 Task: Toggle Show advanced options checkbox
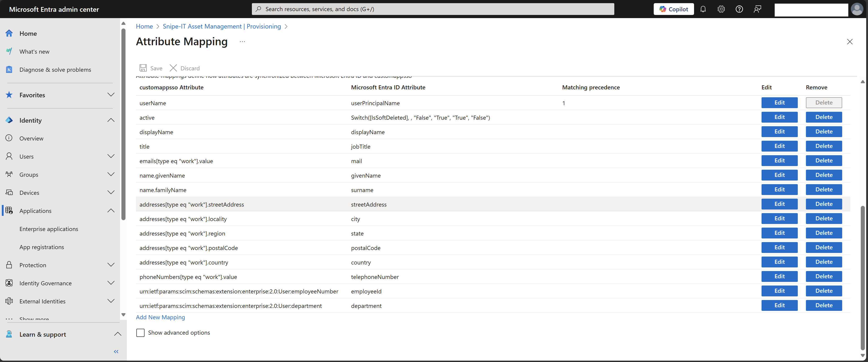point(140,333)
